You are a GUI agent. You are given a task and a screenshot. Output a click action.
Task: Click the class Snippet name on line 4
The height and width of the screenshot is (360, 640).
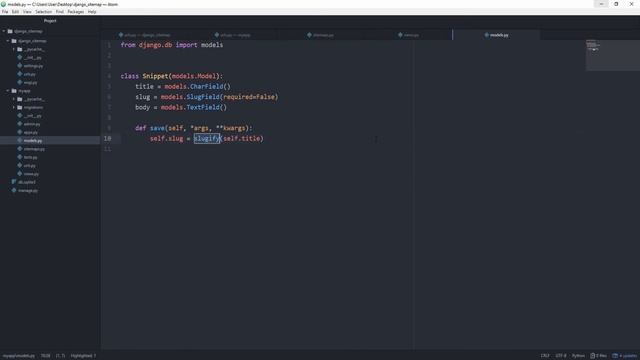(155, 76)
